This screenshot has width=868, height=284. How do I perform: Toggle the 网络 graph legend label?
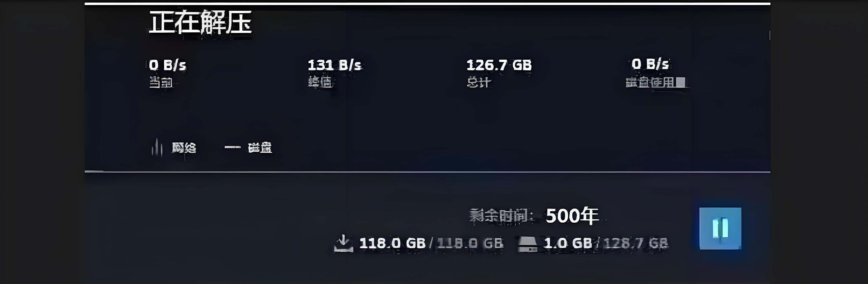[184, 148]
